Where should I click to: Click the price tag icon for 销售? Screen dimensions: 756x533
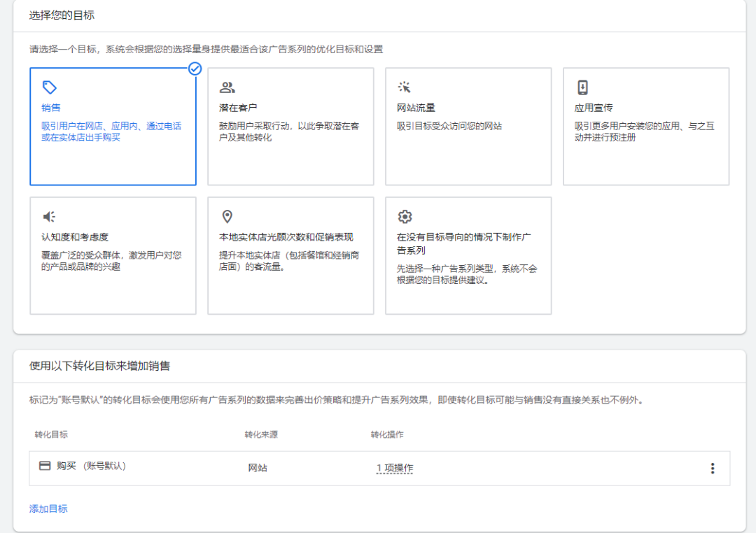click(50, 87)
